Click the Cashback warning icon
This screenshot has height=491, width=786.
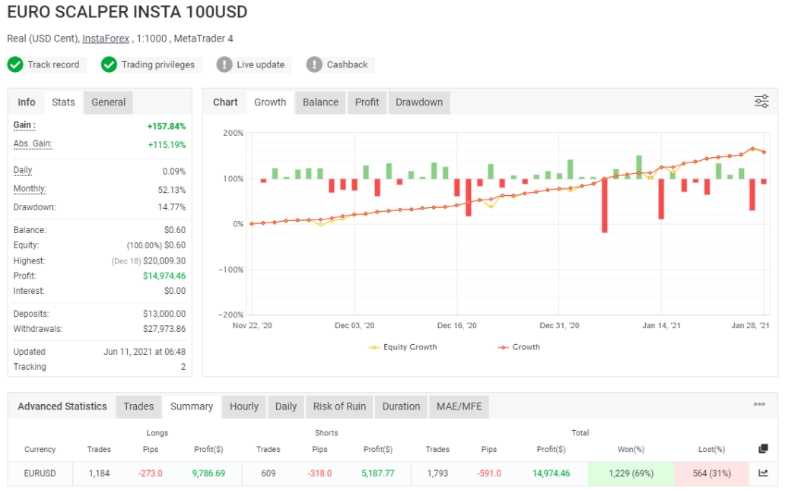(x=314, y=65)
